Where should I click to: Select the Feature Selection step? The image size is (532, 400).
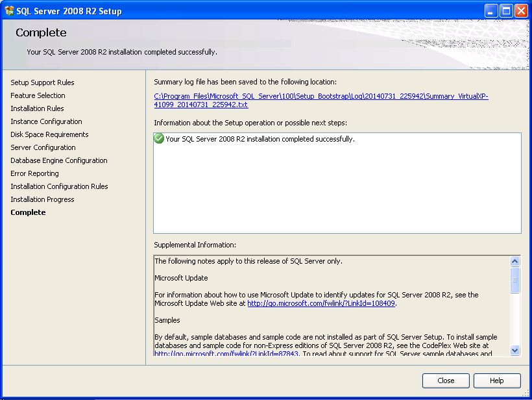[x=38, y=95]
